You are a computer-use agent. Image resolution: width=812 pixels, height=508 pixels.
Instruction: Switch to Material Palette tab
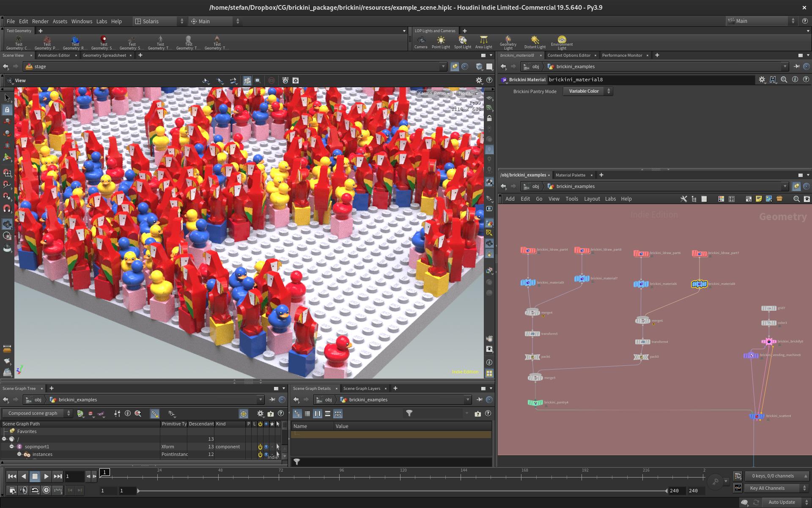click(x=570, y=175)
